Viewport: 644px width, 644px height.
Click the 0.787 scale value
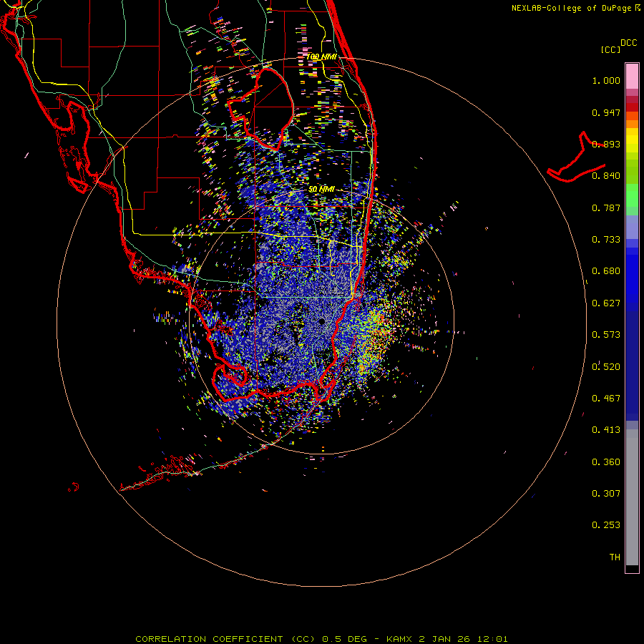coord(606,208)
